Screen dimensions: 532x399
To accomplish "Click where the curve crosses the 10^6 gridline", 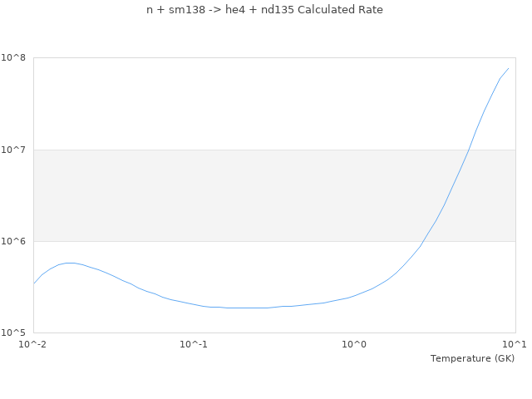I will click(423, 241).
